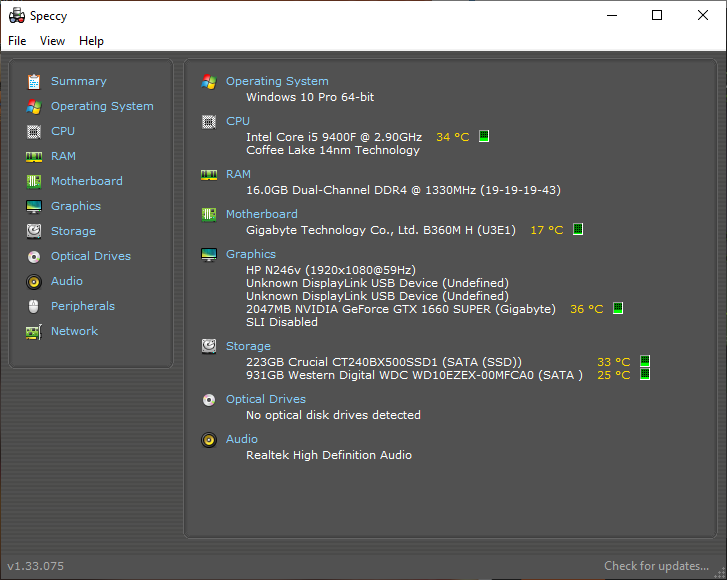The height and width of the screenshot is (580, 727).
Task: Click the RAM heading link in main panel
Action: point(238,174)
